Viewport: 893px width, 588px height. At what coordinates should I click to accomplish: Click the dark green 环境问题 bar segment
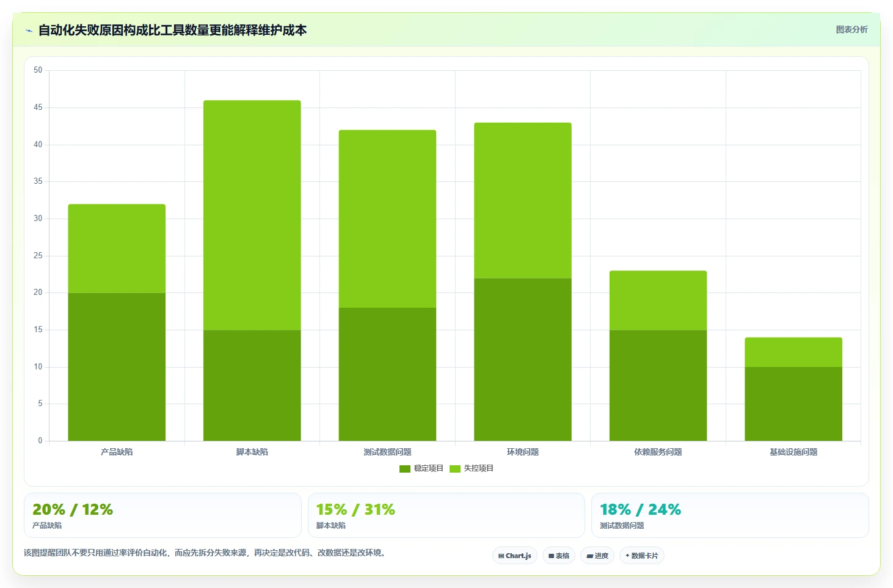(523, 360)
